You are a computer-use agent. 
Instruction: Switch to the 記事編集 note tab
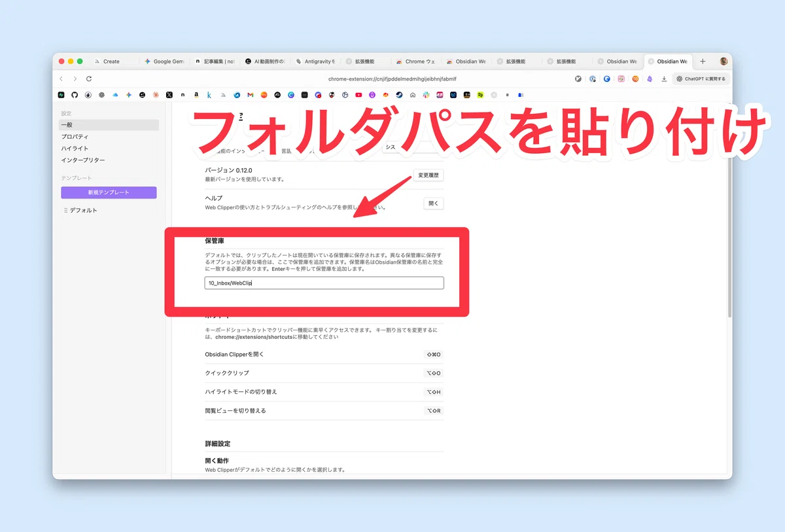[x=215, y=62]
